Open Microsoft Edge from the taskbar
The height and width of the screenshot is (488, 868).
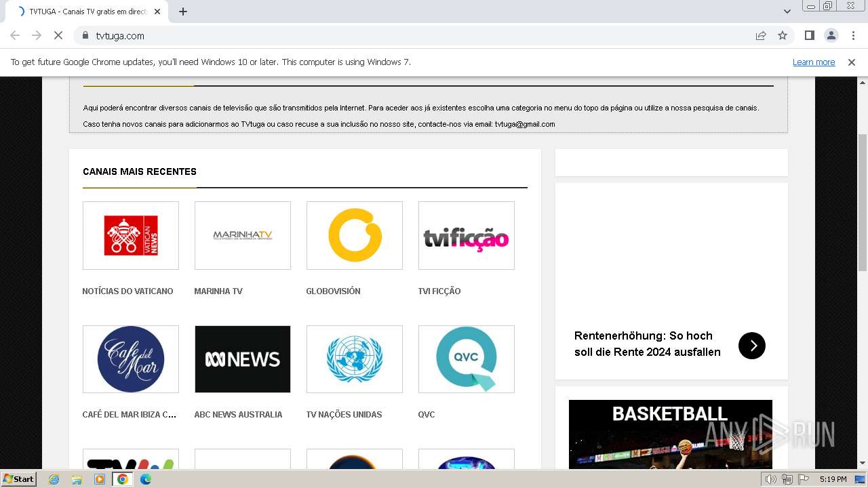point(146,479)
